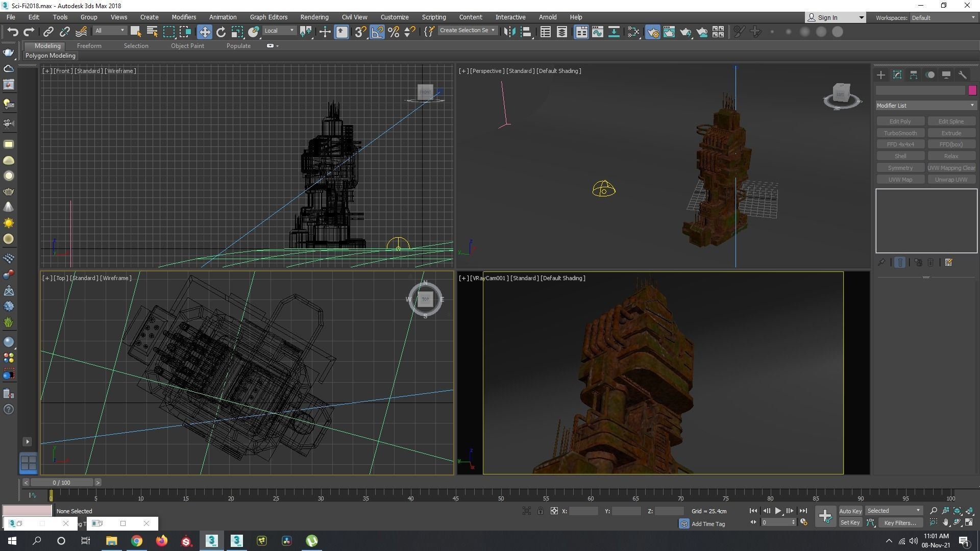Screen dimensions: 980x551
Task: Open the Key Filters button
Action: tap(900, 522)
